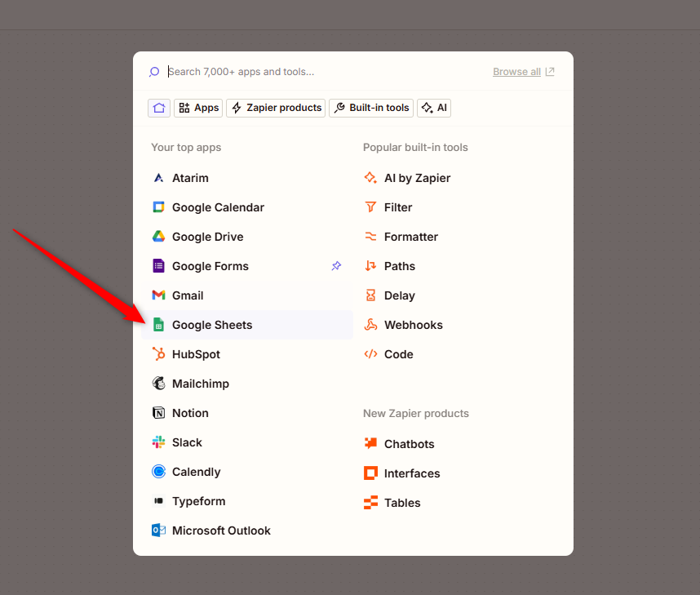Click the Webhooks icon

(x=370, y=325)
